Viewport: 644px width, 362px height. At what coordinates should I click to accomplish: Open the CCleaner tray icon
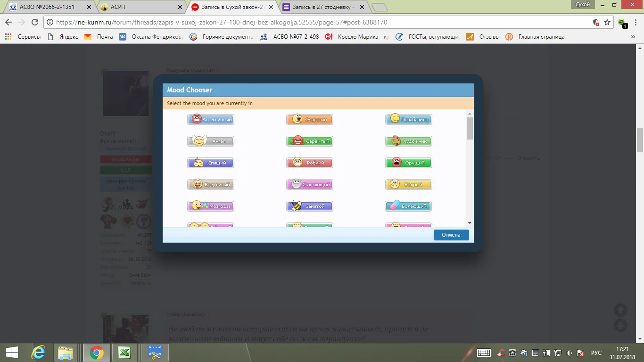501,353
